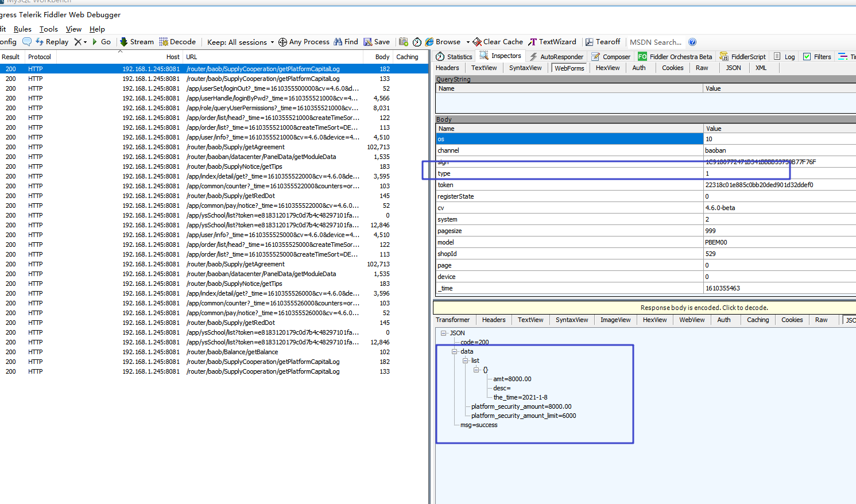Open the Help menu
The width and height of the screenshot is (856, 504).
coord(97,29)
